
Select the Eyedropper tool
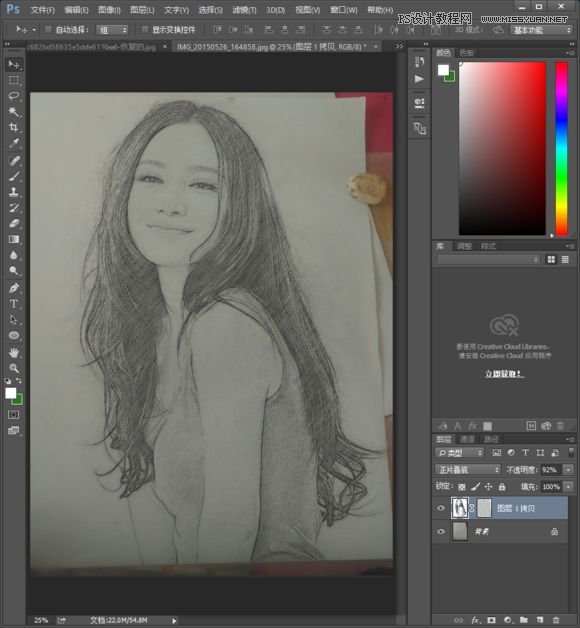(14, 143)
